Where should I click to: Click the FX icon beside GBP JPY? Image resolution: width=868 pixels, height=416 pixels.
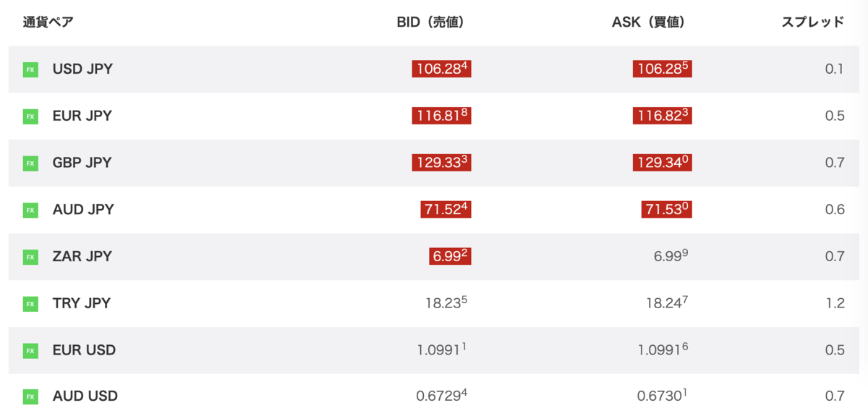(x=30, y=164)
